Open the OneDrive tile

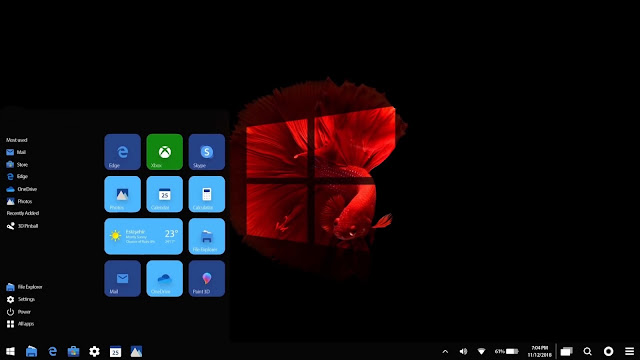pos(164,278)
